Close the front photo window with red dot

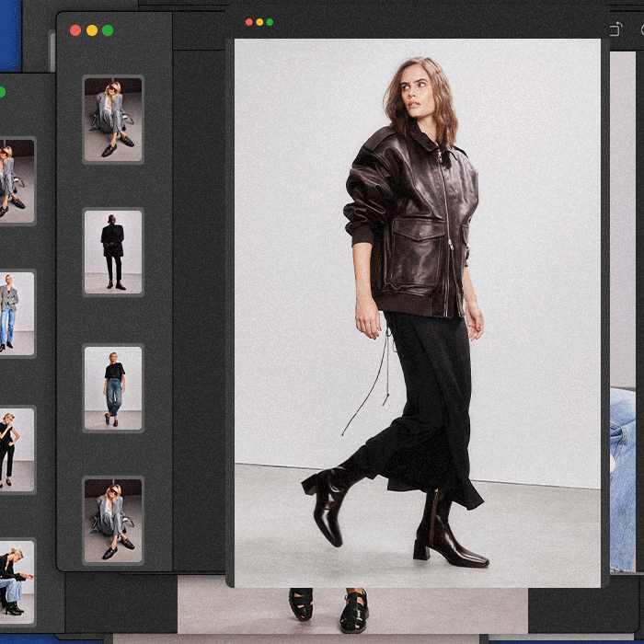(x=249, y=22)
